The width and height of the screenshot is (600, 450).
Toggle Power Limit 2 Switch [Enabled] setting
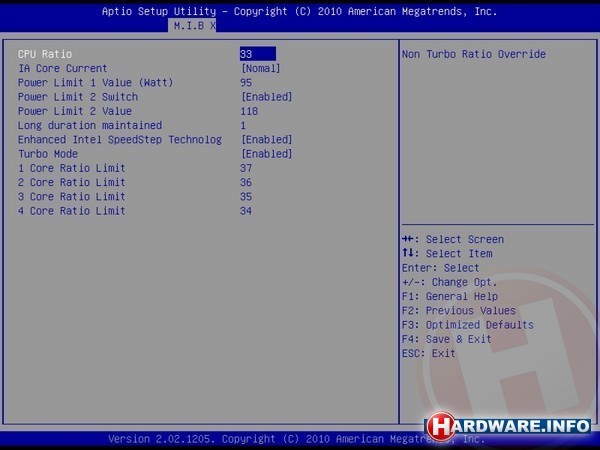tap(266, 97)
